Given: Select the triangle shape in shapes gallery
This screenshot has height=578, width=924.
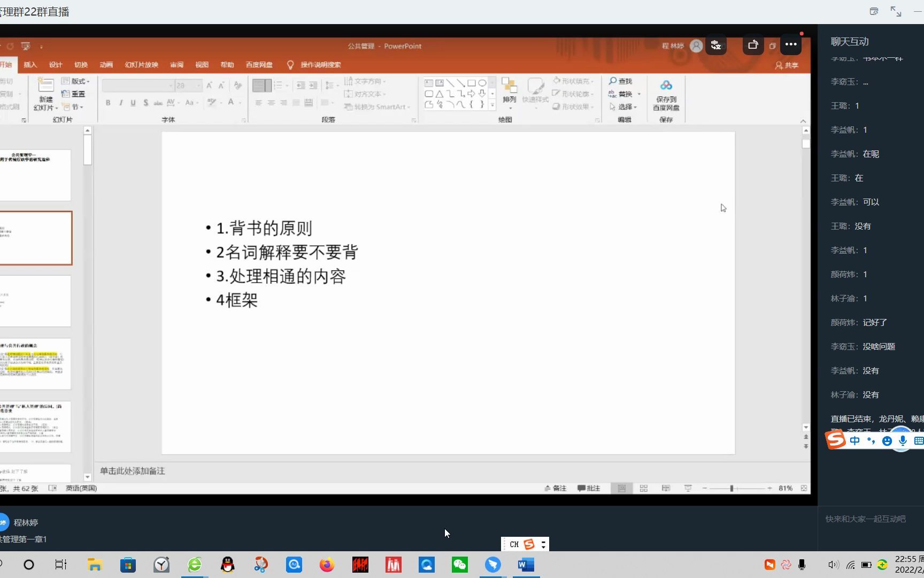Looking at the screenshot, I should (x=440, y=94).
